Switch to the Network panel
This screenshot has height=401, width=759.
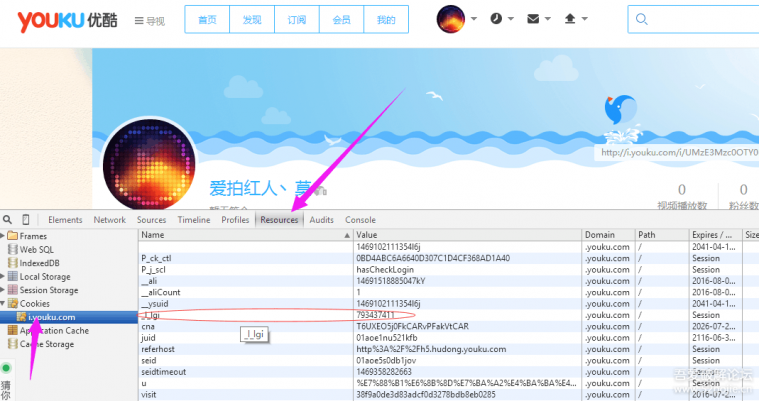pos(109,220)
